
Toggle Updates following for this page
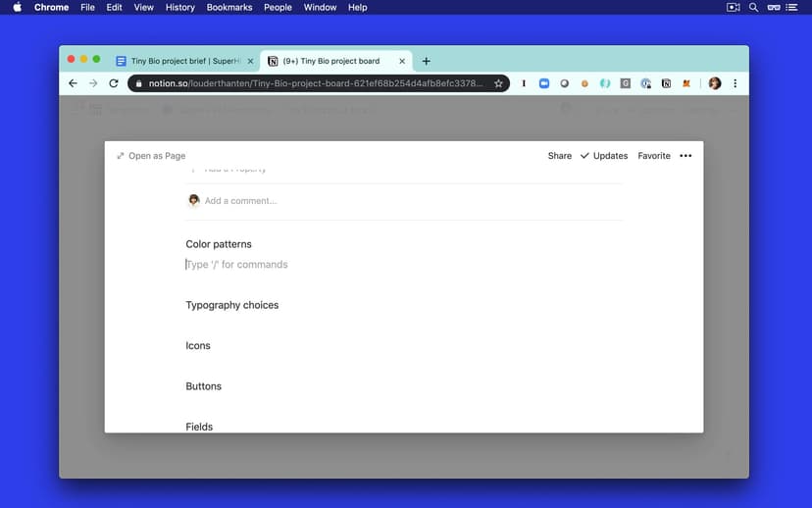(x=604, y=156)
